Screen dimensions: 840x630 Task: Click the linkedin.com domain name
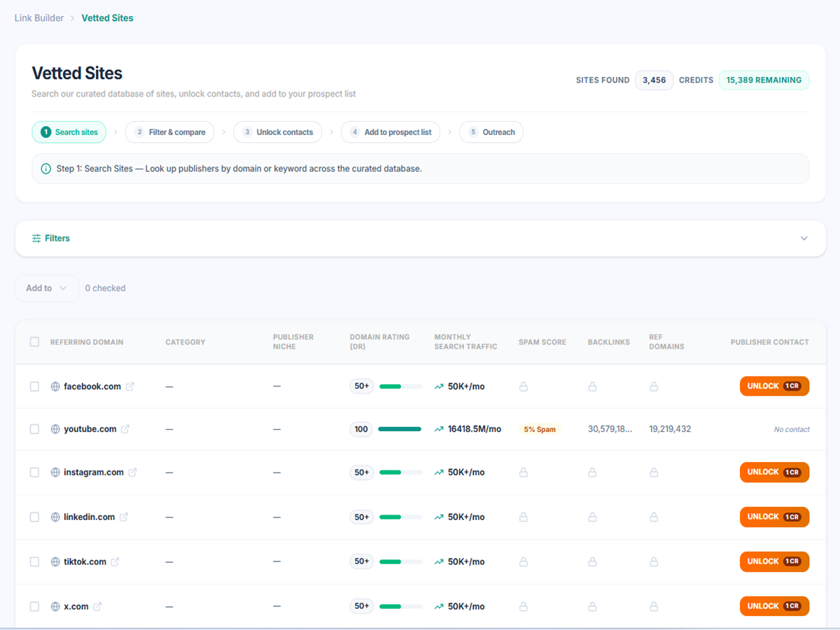click(89, 517)
